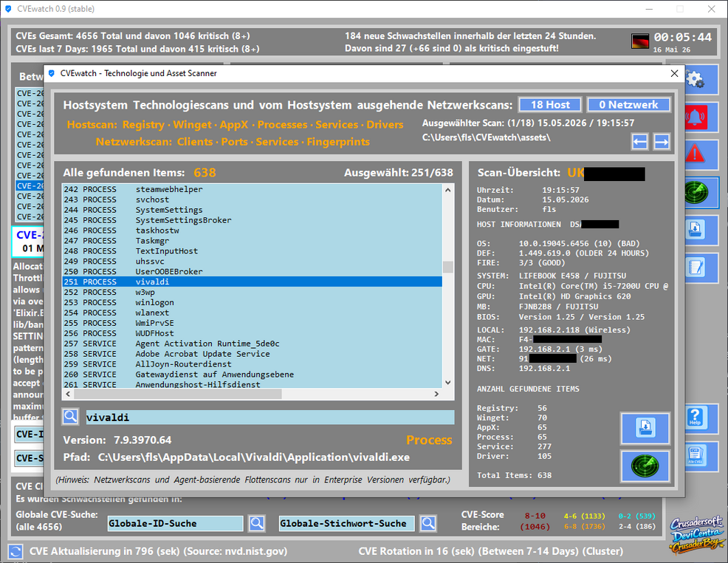The image size is (728, 563).
Task: Click Version 7.9.3970.64 text
Action: tap(117, 440)
